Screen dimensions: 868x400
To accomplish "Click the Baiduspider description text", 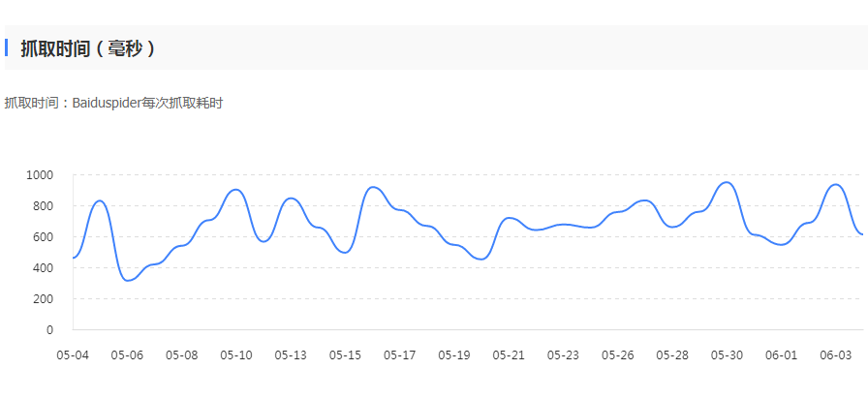I will pos(113,103).
